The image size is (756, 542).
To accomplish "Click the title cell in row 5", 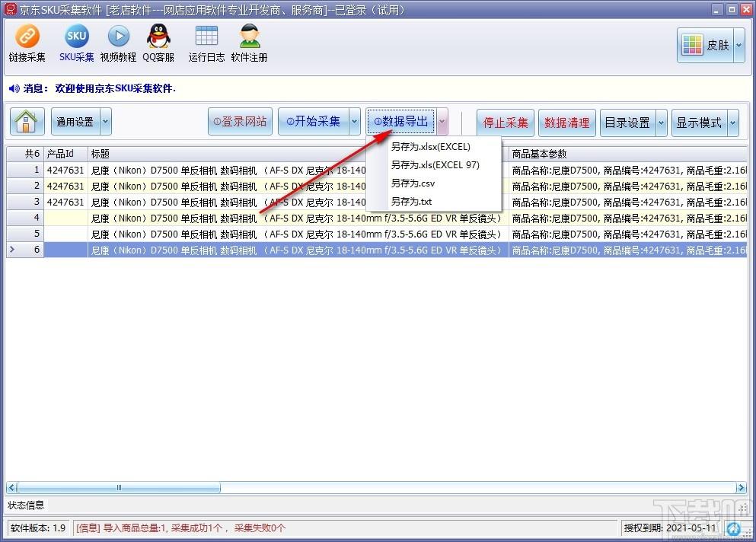I will coord(298,234).
